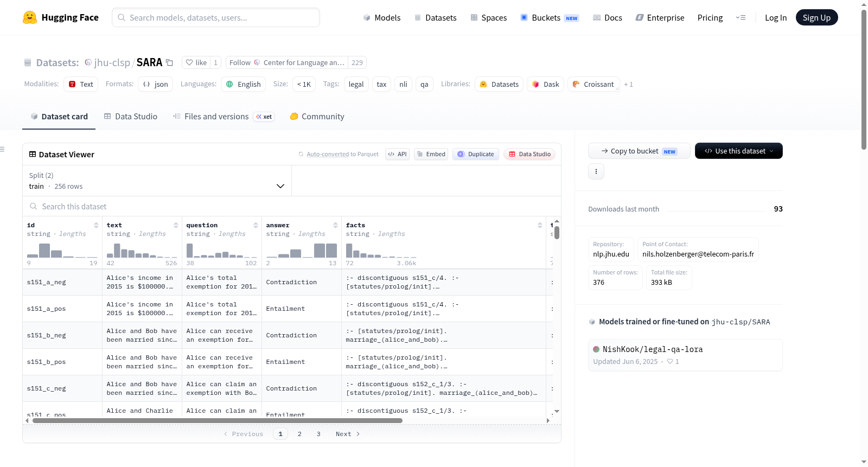Click the json format tag

coord(156,84)
